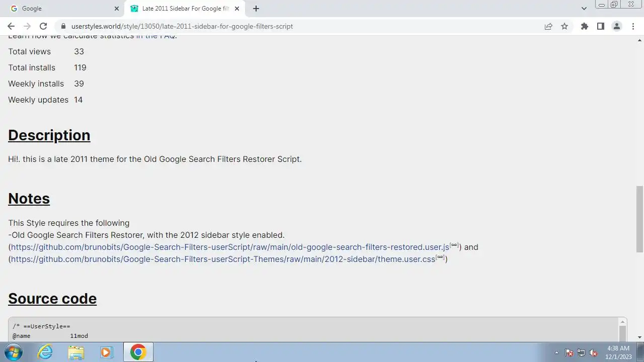Click the @name 11mod source line
Screen dimensions: 644x362
click(x=50, y=335)
